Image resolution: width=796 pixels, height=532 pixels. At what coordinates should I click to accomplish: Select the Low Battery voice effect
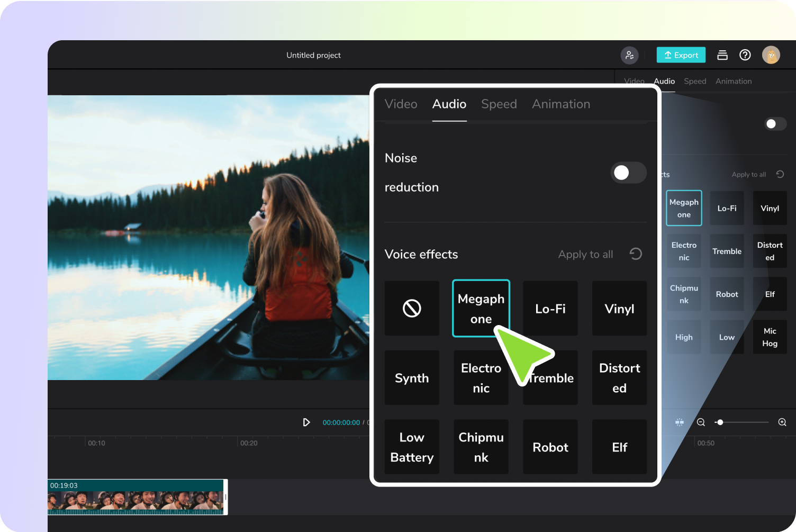point(412,447)
